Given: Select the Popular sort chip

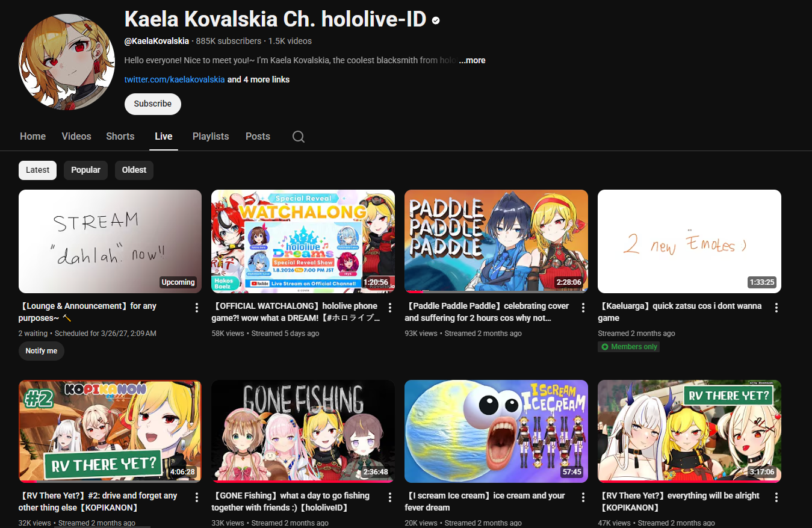Looking at the screenshot, I should point(86,170).
